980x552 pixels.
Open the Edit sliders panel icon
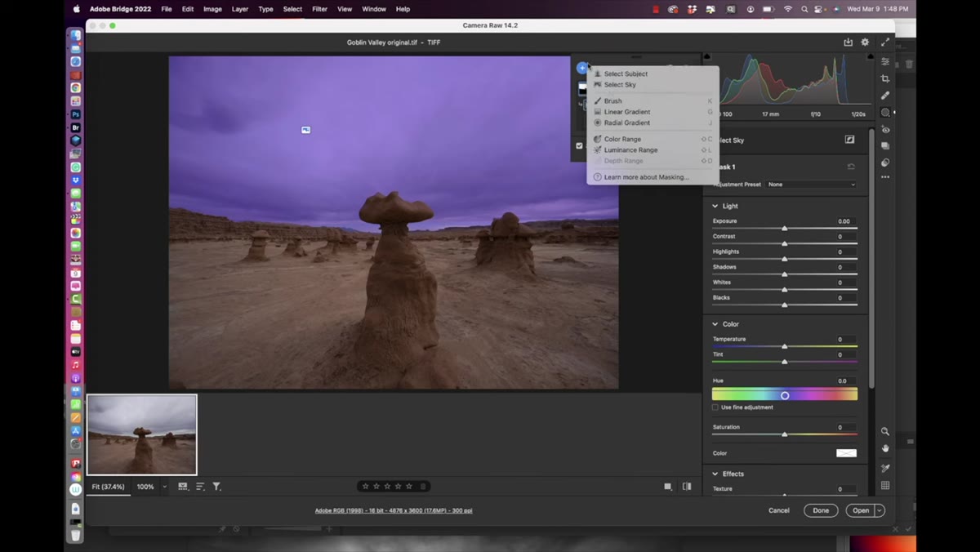point(885,61)
